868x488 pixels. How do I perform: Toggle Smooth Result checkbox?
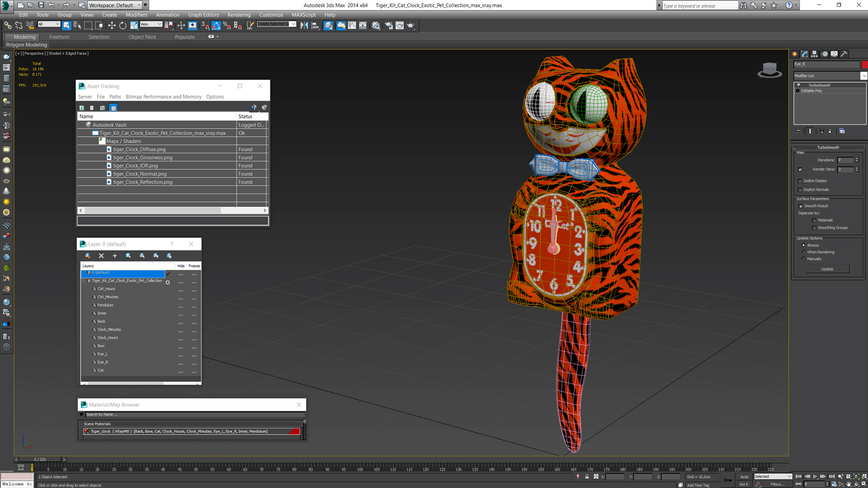click(801, 206)
